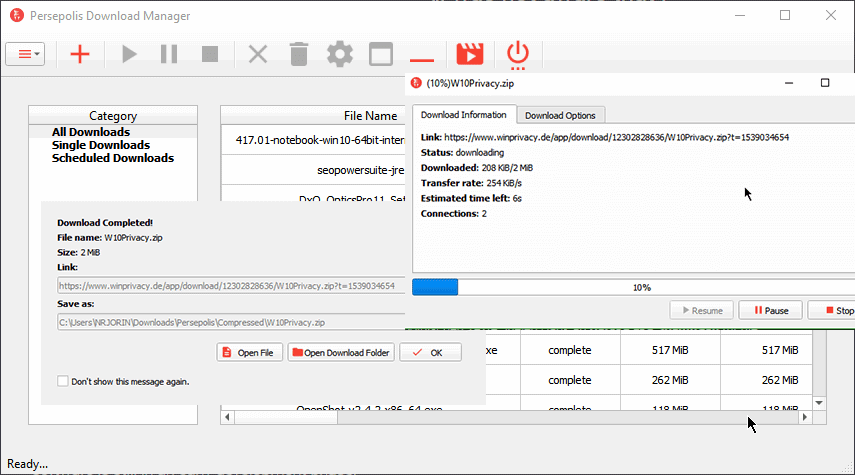Click the Pause button in the progress window

click(770, 310)
